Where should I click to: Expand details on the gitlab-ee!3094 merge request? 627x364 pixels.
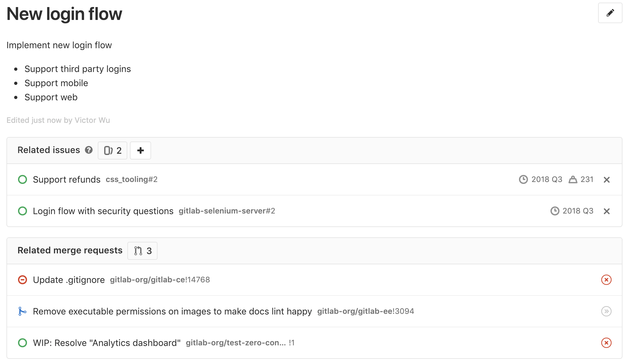[x=606, y=311]
